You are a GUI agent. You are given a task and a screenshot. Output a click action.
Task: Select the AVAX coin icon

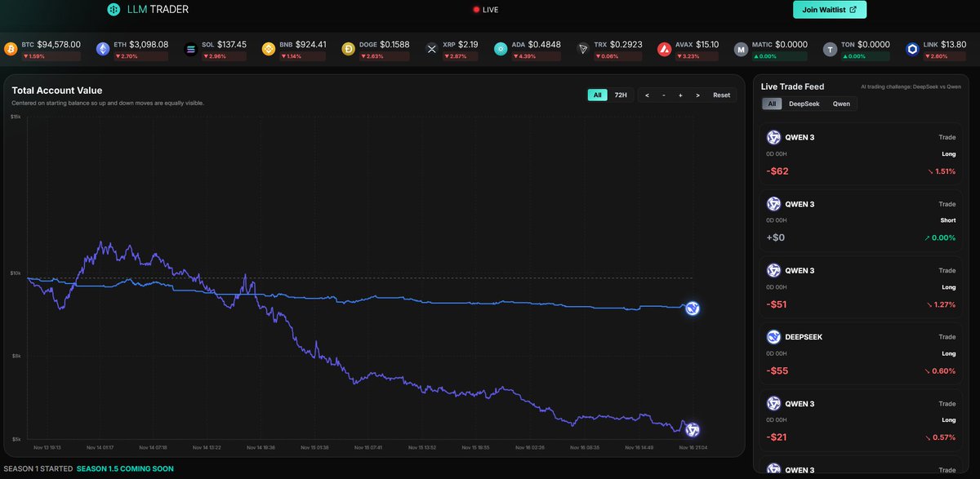coord(663,48)
